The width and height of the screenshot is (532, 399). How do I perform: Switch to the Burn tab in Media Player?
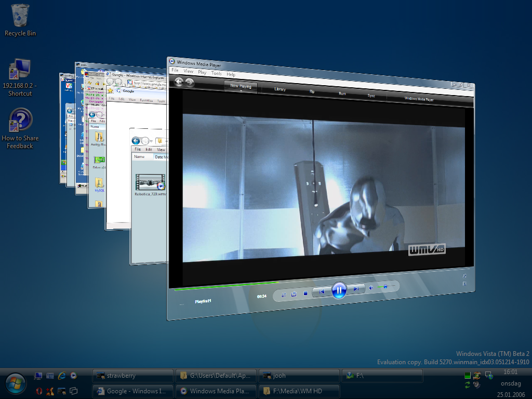[342, 94]
